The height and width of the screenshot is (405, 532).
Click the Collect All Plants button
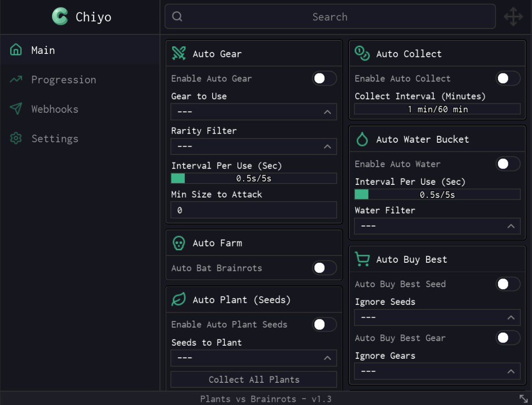point(254,380)
